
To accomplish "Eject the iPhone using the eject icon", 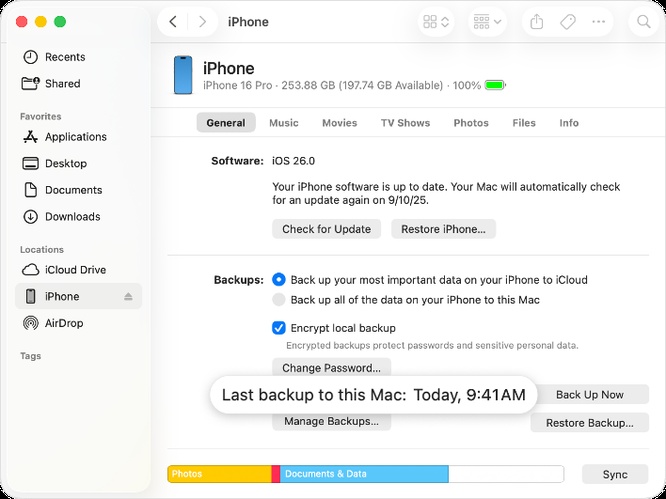I will (x=128, y=296).
